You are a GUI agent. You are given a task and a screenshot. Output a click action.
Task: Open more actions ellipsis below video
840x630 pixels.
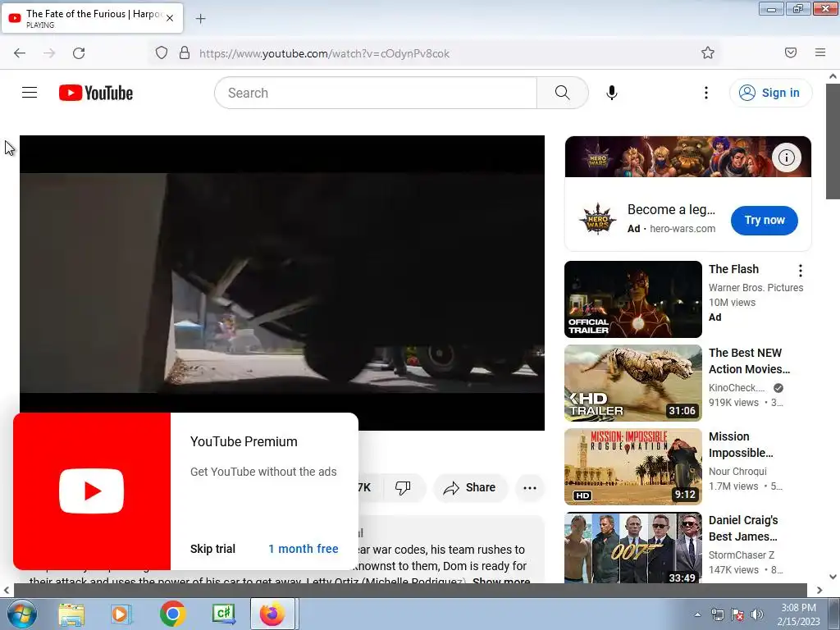530,487
